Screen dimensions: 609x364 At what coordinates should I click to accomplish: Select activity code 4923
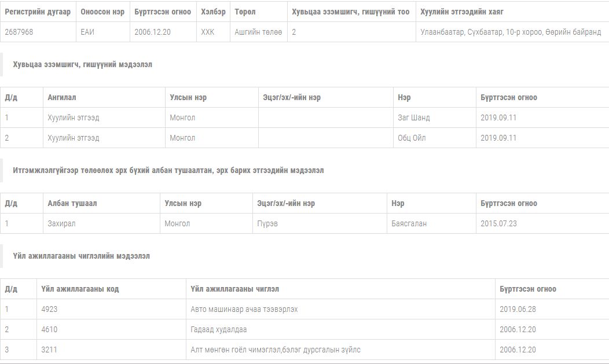pos(50,309)
